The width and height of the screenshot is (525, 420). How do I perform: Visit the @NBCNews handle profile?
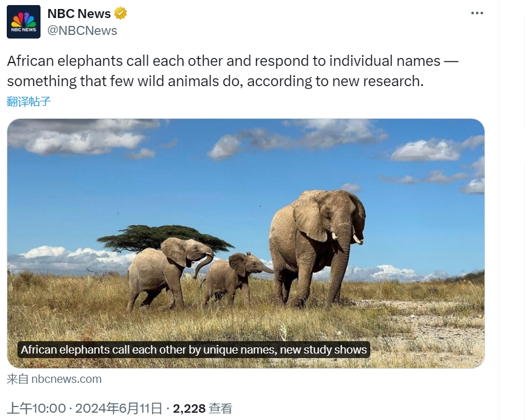point(82,30)
